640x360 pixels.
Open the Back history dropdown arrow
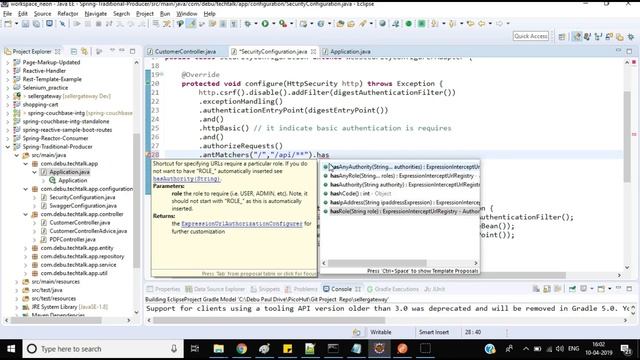pos(490,24)
